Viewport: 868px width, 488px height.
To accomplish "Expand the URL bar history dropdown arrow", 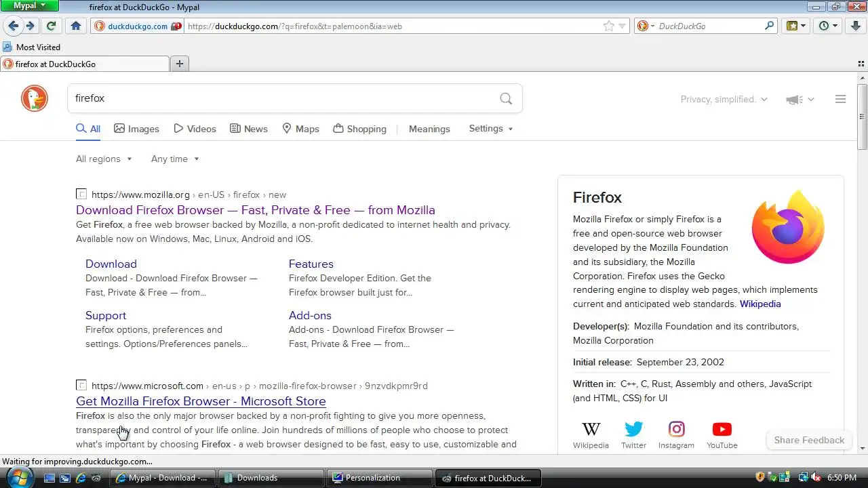I will point(622,26).
